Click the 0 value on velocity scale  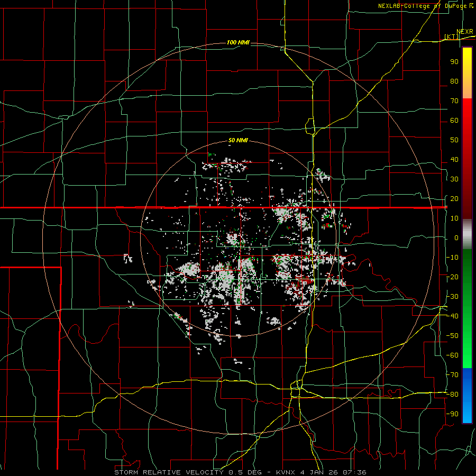[456, 237]
